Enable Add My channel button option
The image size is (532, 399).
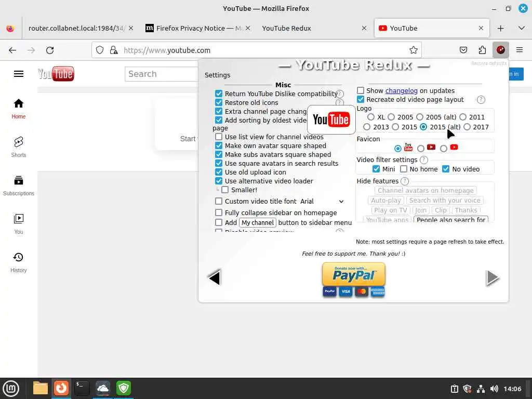tap(219, 222)
